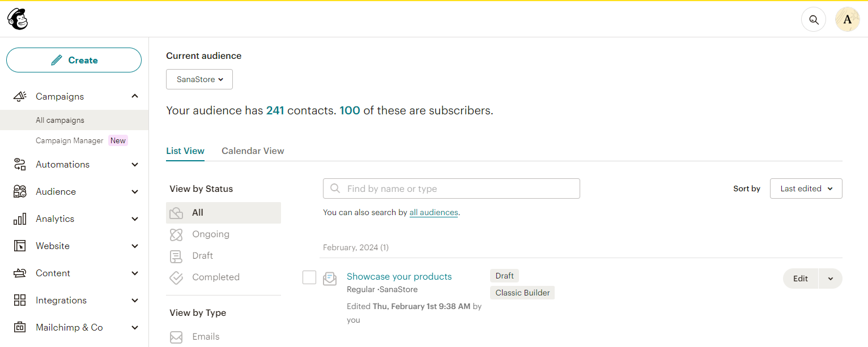This screenshot has width=868, height=347.
Task: Click the View by Type heading
Action: pos(198,312)
